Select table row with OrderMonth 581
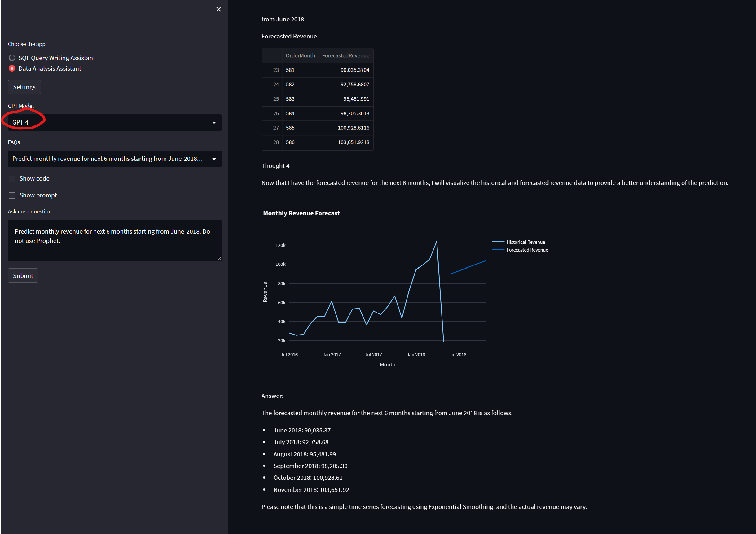Screen dimensions: 756x534 (290, 70)
